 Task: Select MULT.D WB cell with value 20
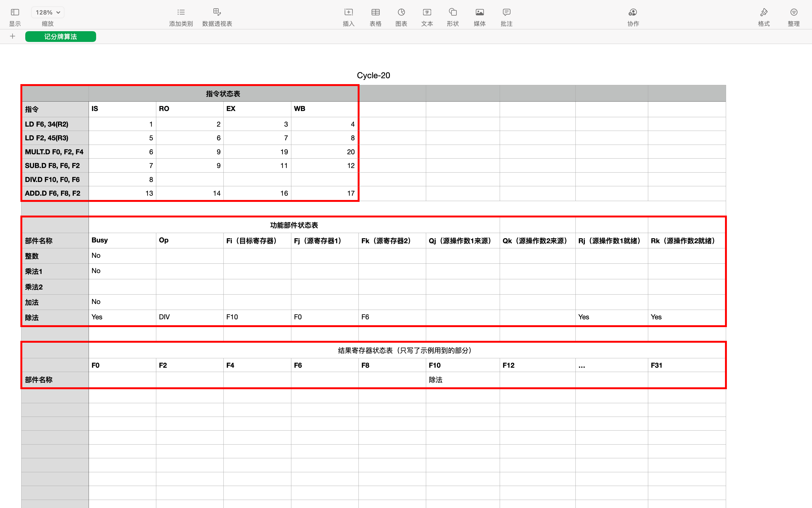[325, 152]
